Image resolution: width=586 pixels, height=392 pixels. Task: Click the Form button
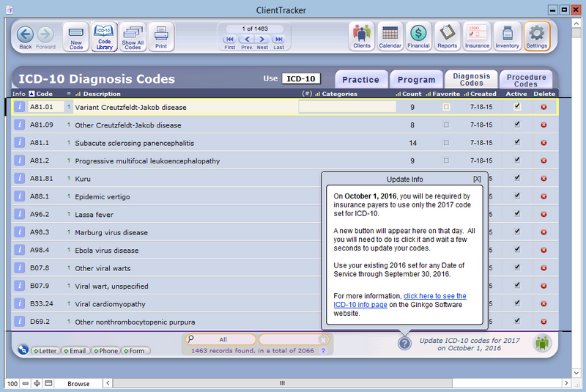coord(136,351)
